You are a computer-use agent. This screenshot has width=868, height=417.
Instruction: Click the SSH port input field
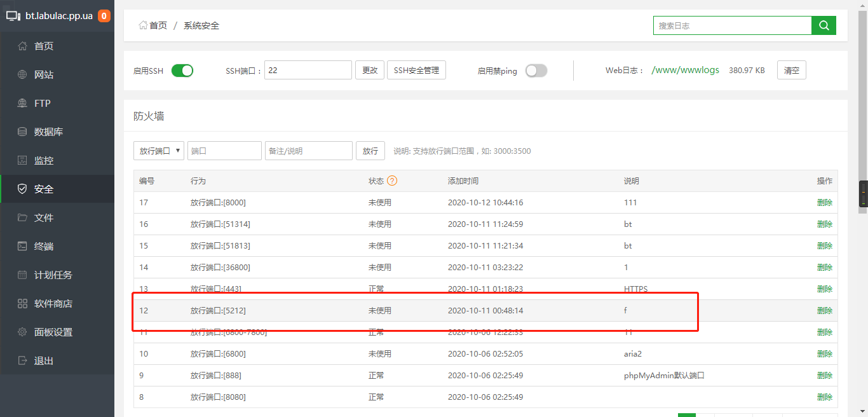308,70
